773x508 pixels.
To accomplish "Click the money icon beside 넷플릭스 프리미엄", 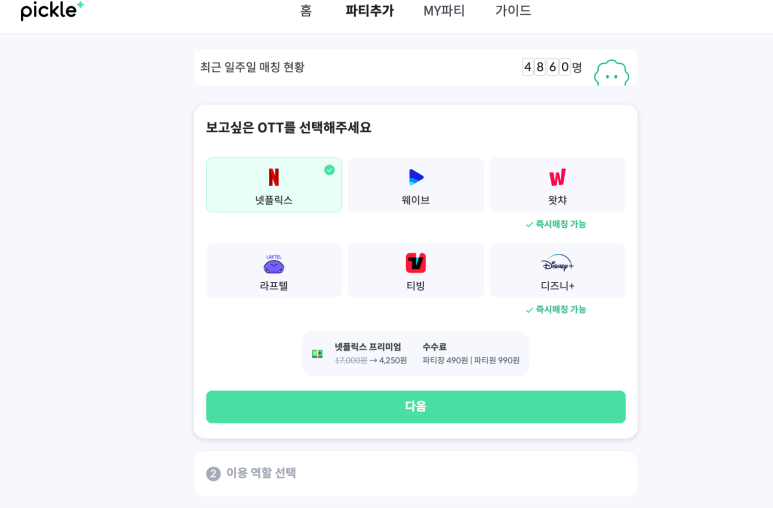I will 317,354.
